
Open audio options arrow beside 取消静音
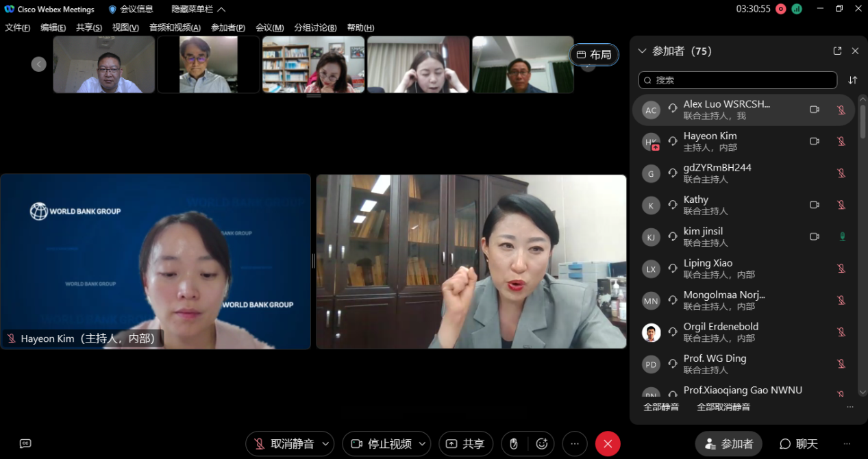(x=325, y=444)
